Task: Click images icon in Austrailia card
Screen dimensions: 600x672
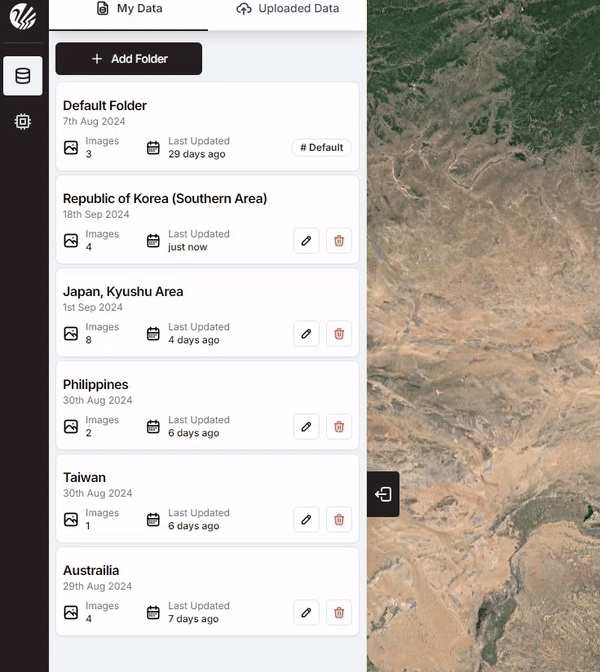Action: [71, 613]
